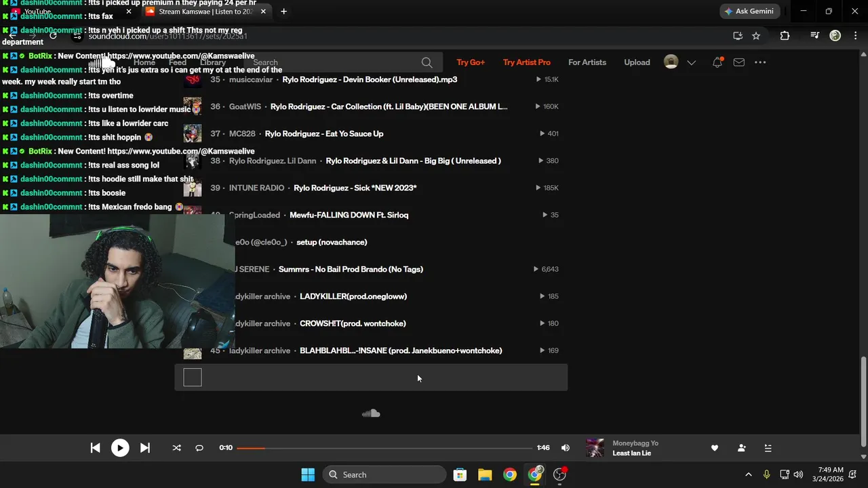Toggle mute with the volume speaker icon
The image size is (868, 488).
click(x=566, y=448)
